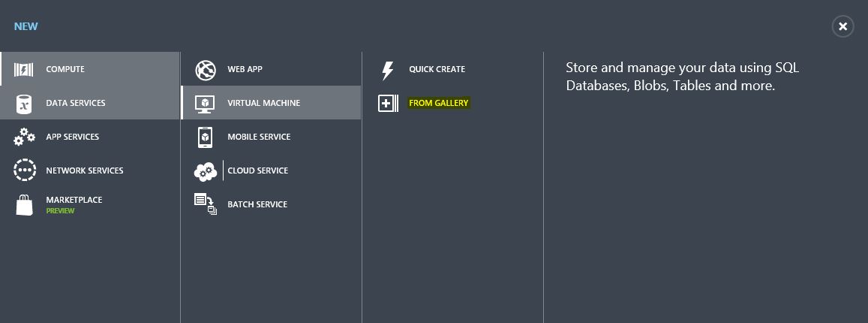Click the Marketplace shopping bag icon
Screen dimensions: 868x323
[24, 204]
